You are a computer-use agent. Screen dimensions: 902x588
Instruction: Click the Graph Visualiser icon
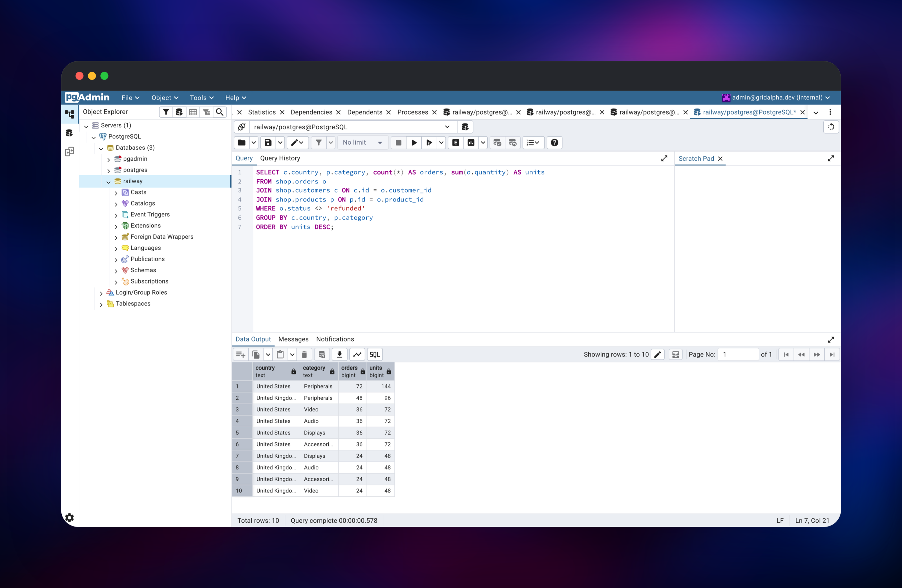point(357,355)
